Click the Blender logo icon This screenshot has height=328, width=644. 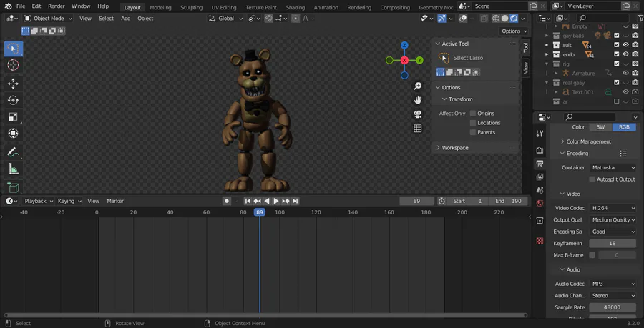[x=8, y=6]
